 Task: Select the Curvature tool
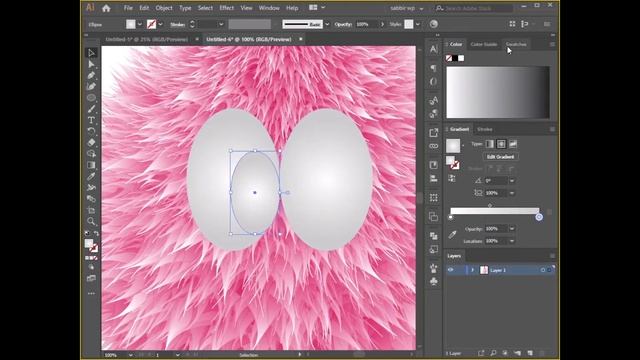tap(91, 86)
